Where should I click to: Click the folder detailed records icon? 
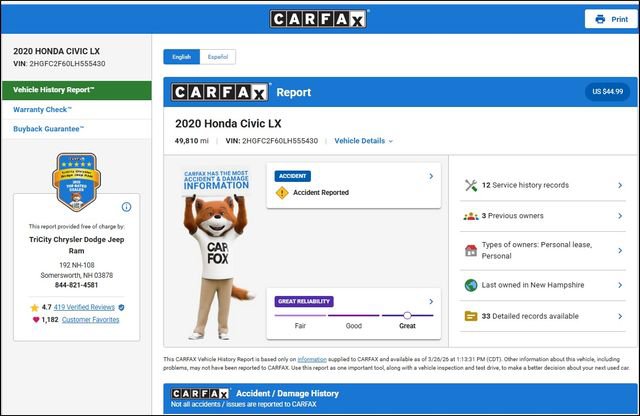(471, 316)
